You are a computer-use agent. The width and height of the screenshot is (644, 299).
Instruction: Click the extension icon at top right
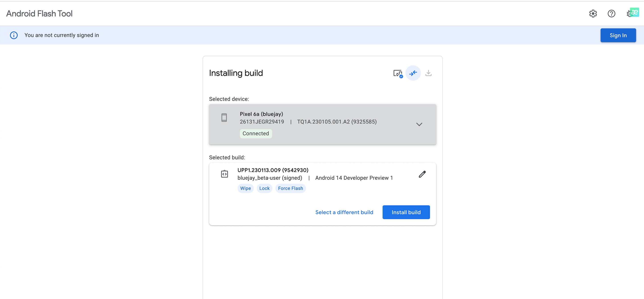click(x=634, y=12)
